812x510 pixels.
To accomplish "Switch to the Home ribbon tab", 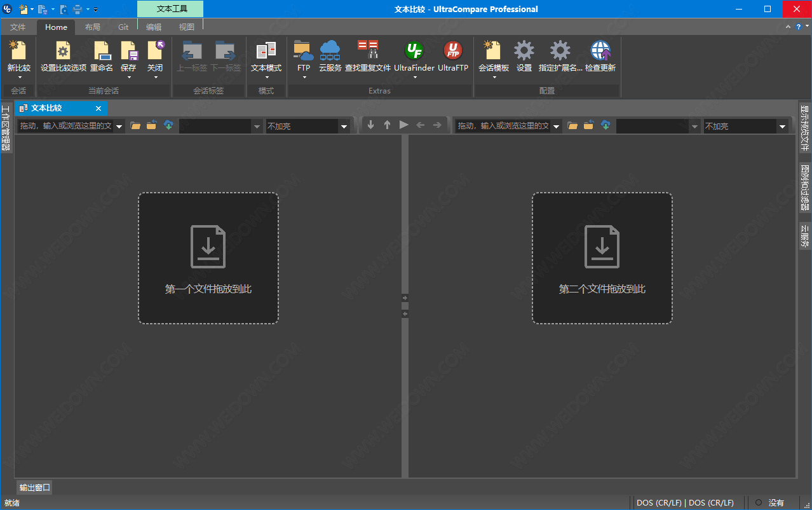I will coord(56,27).
